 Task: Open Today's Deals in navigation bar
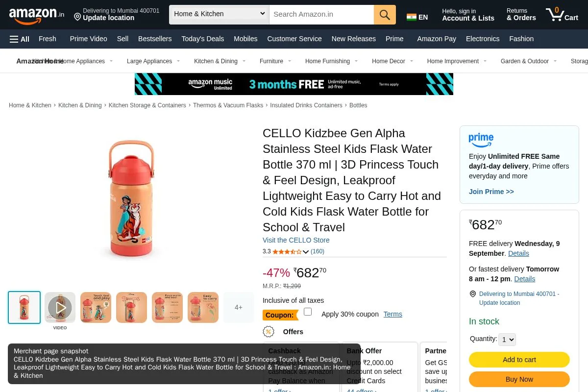[x=203, y=39]
